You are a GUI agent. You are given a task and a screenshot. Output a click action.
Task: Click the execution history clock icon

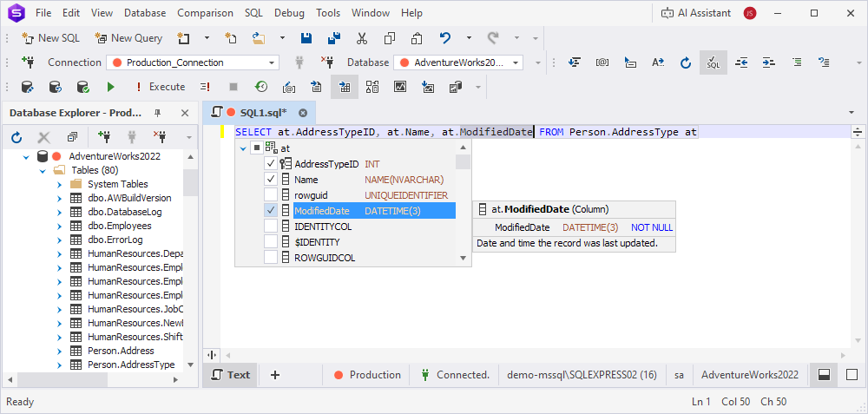[261, 86]
